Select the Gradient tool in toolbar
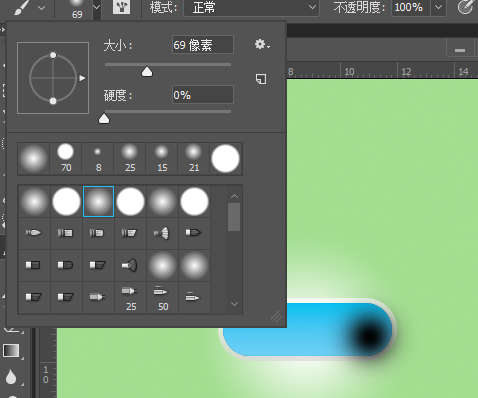The image size is (478, 398). click(11, 351)
